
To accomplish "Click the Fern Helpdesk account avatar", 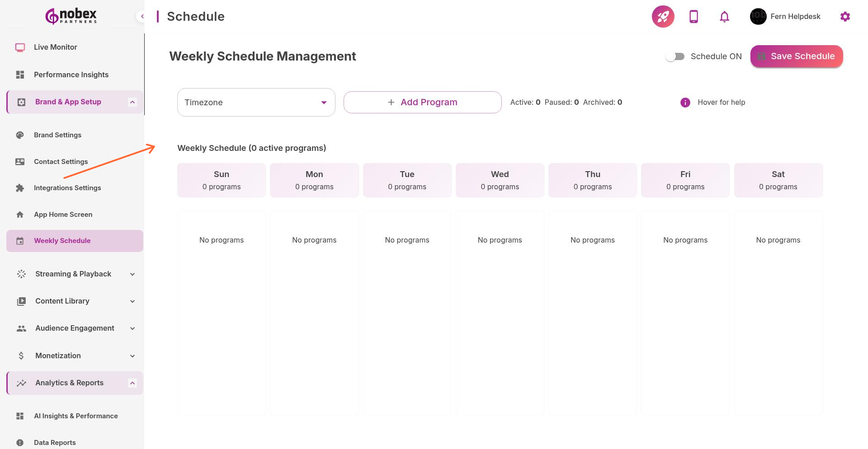I will (758, 16).
